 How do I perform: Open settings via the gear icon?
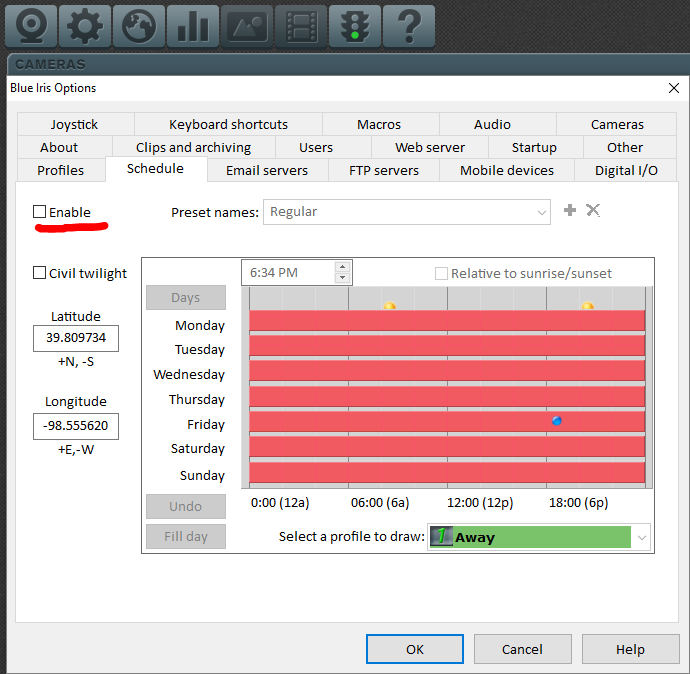[85, 26]
